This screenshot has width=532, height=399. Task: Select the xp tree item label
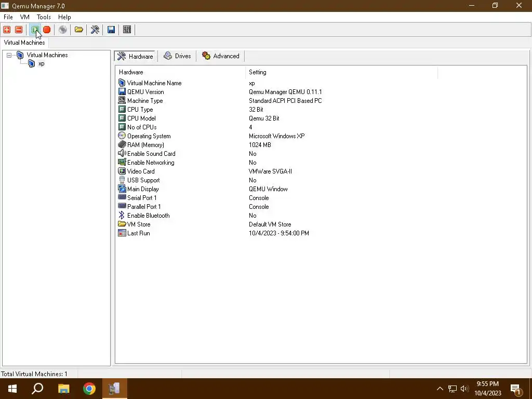click(x=42, y=64)
